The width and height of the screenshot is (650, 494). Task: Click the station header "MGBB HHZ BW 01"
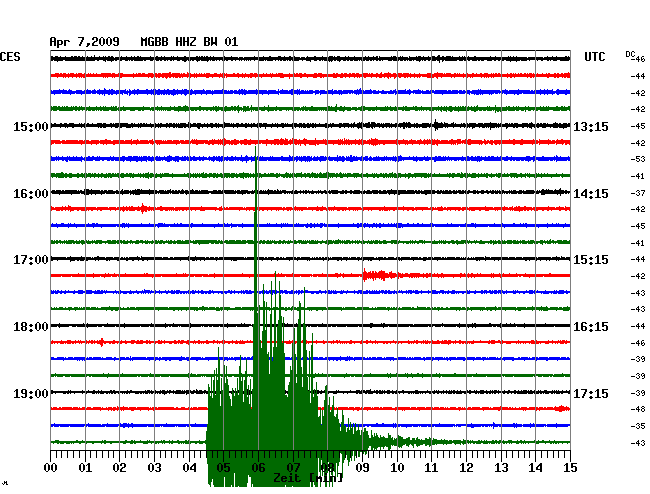pyautogui.click(x=189, y=42)
